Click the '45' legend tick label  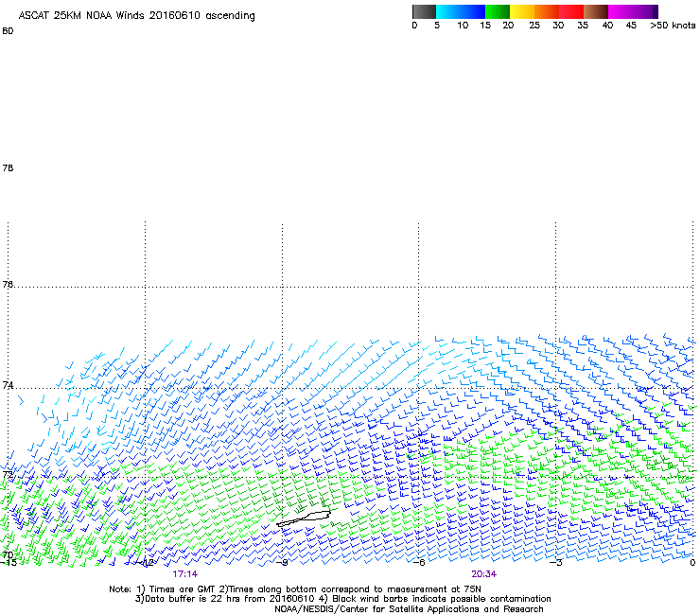[x=631, y=26]
